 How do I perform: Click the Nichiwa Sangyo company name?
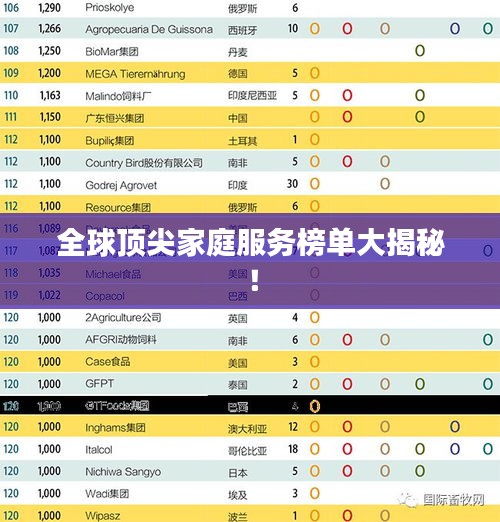[123, 472]
